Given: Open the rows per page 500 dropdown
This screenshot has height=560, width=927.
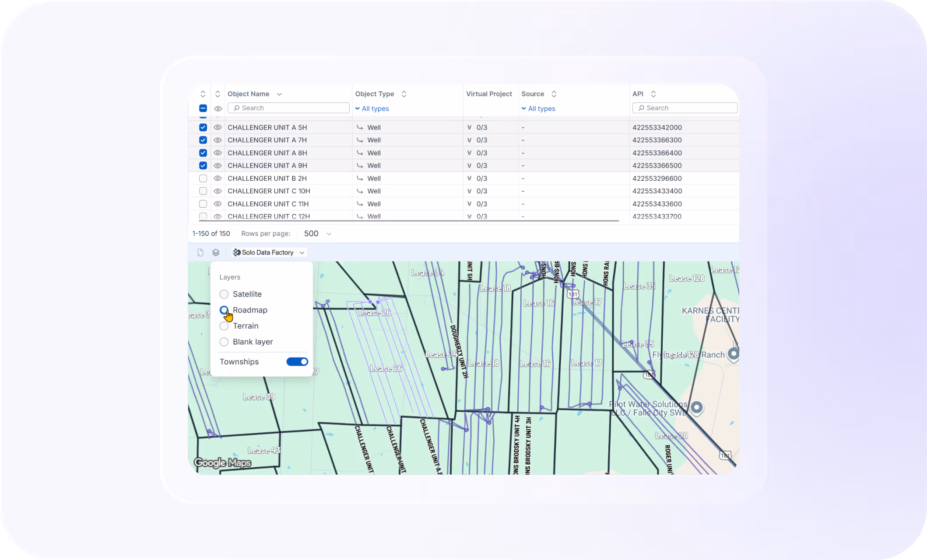Looking at the screenshot, I should click(x=318, y=234).
